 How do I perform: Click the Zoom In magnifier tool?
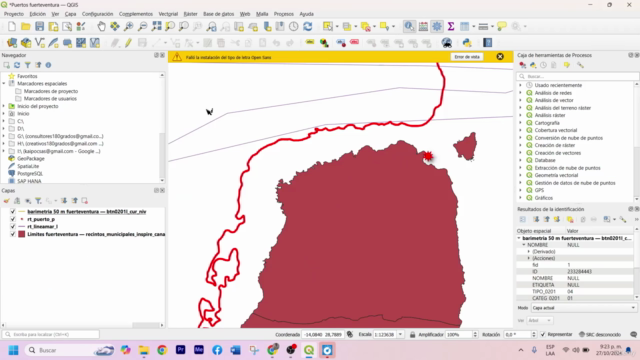click(x=129, y=27)
